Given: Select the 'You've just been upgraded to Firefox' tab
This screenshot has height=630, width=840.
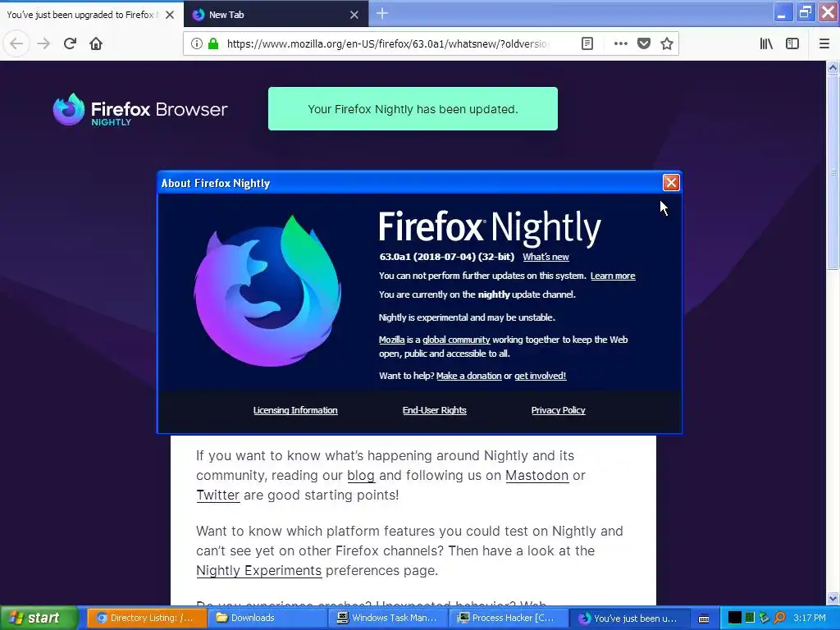Looking at the screenshot, I should coord(92,15).
